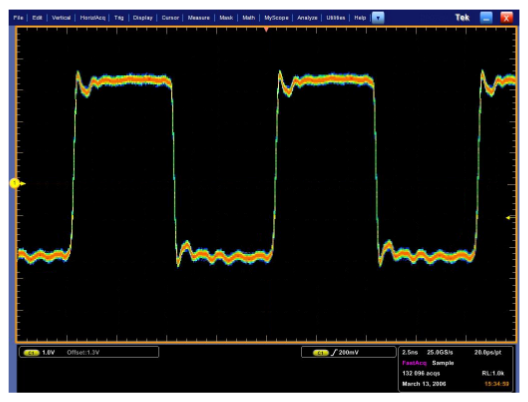Open the Trig menu
The width and height of the screenshot is (528, 402).
pos(119,18)
